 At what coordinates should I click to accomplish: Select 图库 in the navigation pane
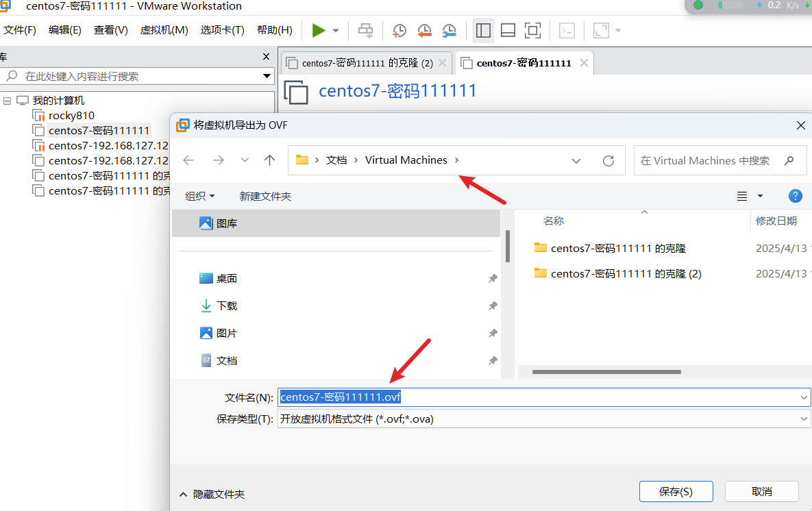pyautogui.click(x=336, y=223)
